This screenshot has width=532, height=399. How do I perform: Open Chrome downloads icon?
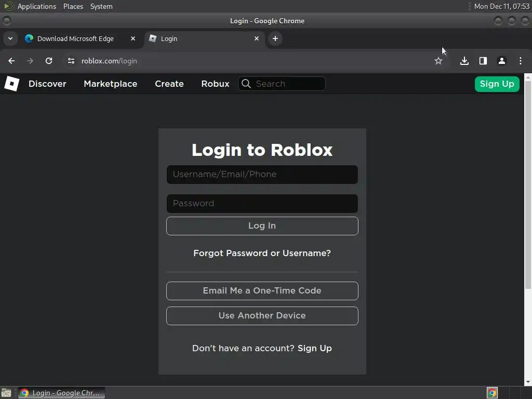(x=464, y=61)
